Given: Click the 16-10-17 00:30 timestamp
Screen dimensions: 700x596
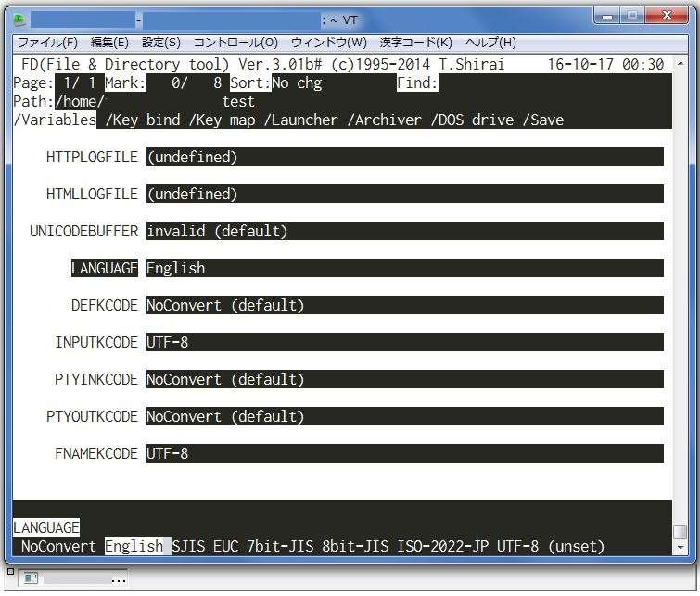Looking at the screenshot, I should click(605, 64).
